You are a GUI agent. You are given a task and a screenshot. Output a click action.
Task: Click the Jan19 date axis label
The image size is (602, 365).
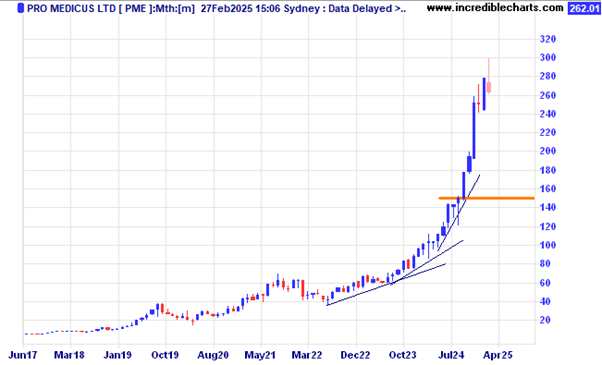[x=118, y=355]
